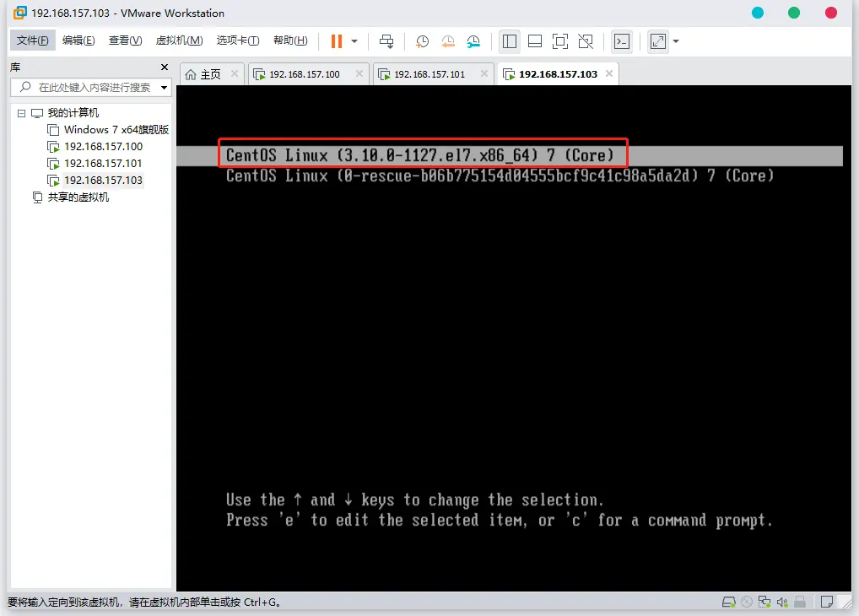This screenshot has height=616, width=859.
Task: Take a snapshot of this virtual machine
Action: coord(422,41)
